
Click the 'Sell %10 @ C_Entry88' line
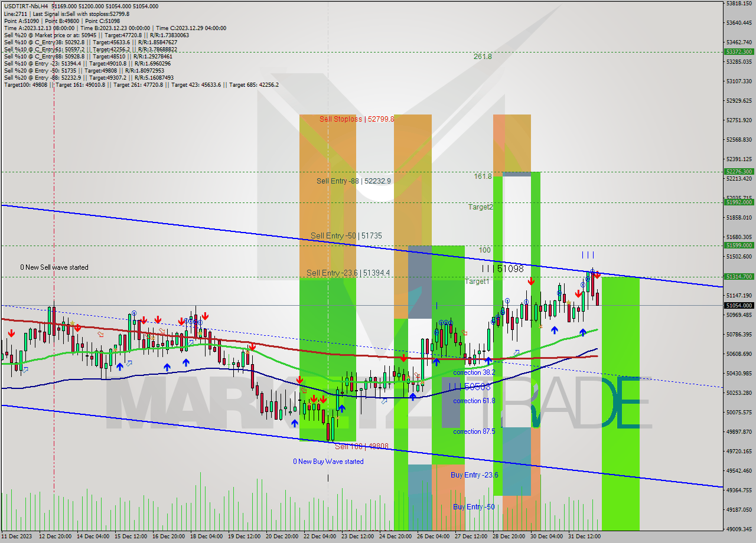click(x=87, y=56)
